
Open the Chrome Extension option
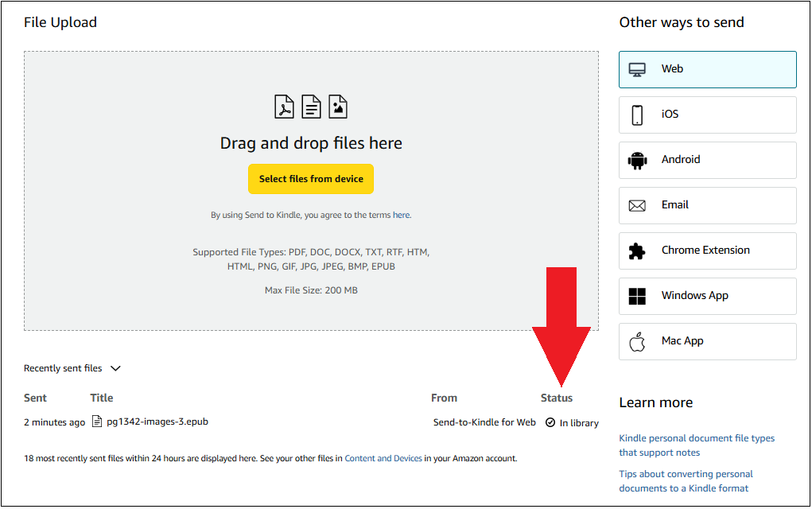(x=707, y=251)
